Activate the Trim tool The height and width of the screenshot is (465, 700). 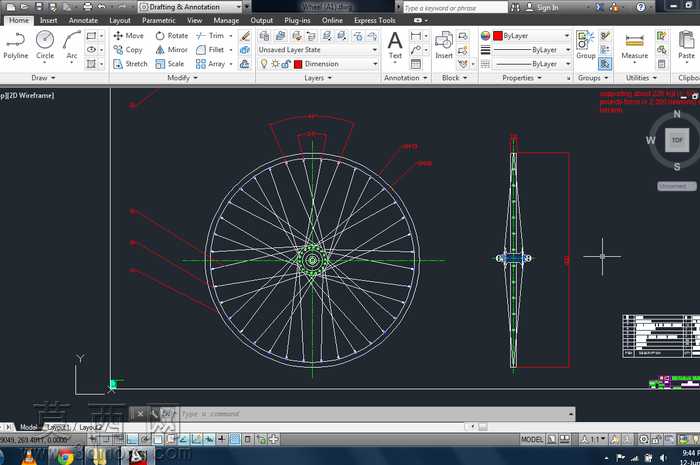tap(210, 36)
